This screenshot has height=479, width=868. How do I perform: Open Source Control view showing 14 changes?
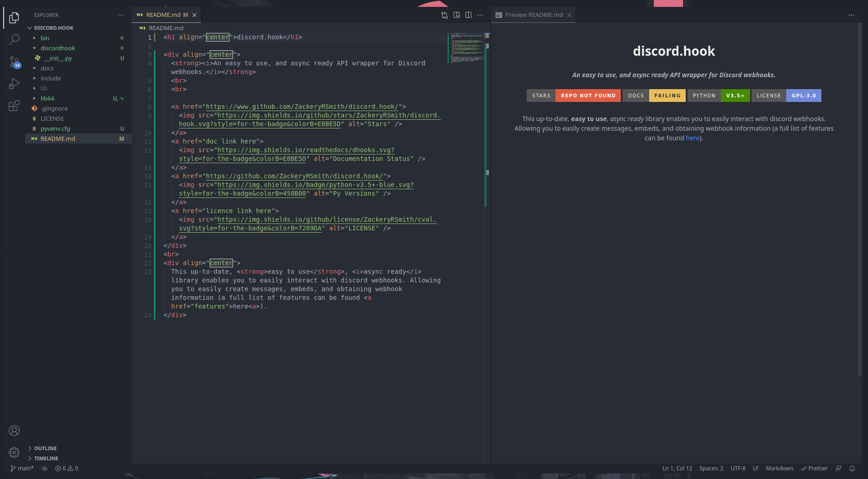click(14, 61)
